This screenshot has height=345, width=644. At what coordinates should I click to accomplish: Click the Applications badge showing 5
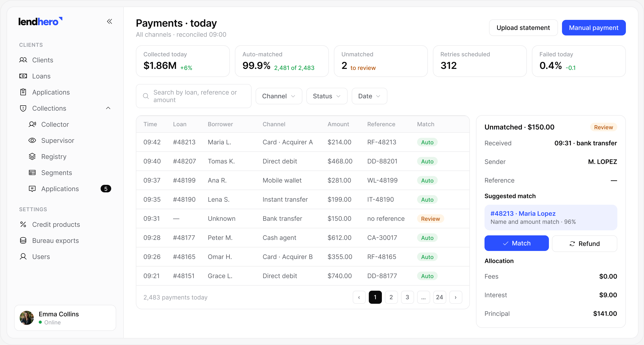[x=106, y=189]
